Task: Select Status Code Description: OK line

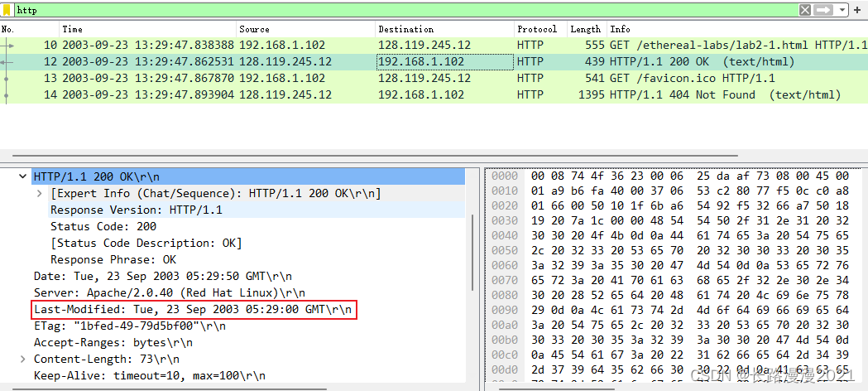Action: [146, 243]
